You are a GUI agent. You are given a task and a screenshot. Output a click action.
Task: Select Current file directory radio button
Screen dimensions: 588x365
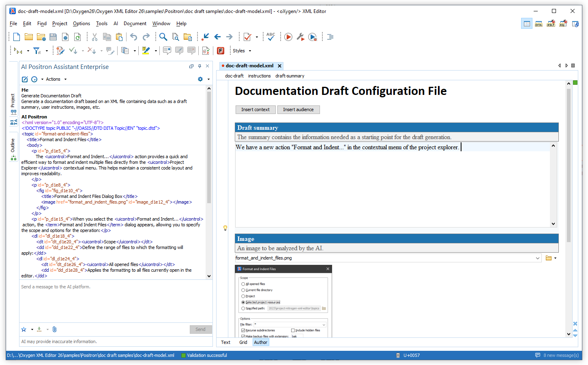tap(243, 290)
